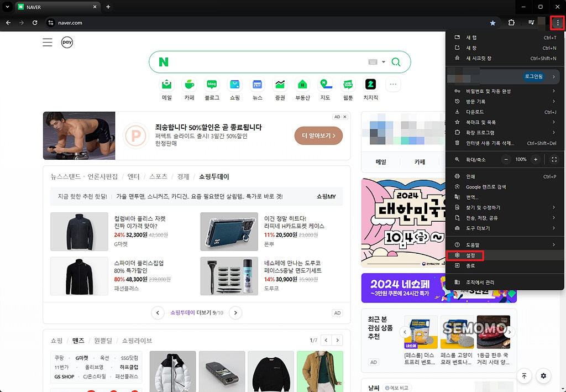Open the Chrome three-dot menu button
Viewport: 566px width, 392px height.
pos(557,23)
